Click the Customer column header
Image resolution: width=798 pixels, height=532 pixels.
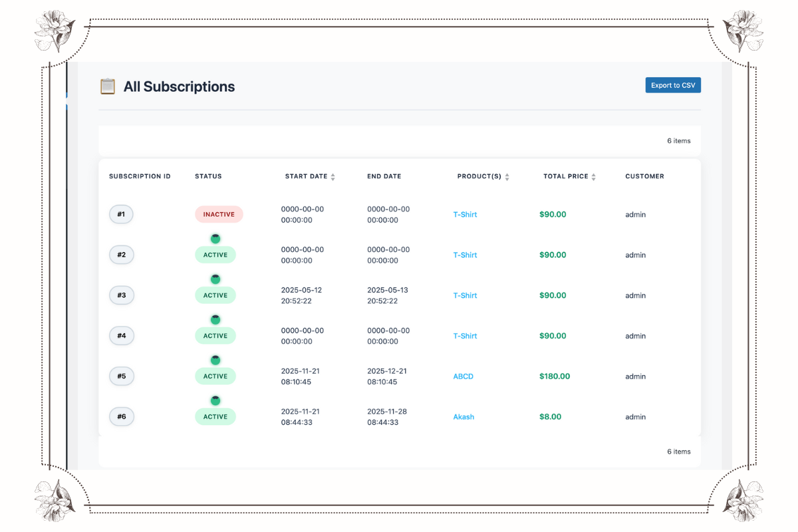coord(644,177)
